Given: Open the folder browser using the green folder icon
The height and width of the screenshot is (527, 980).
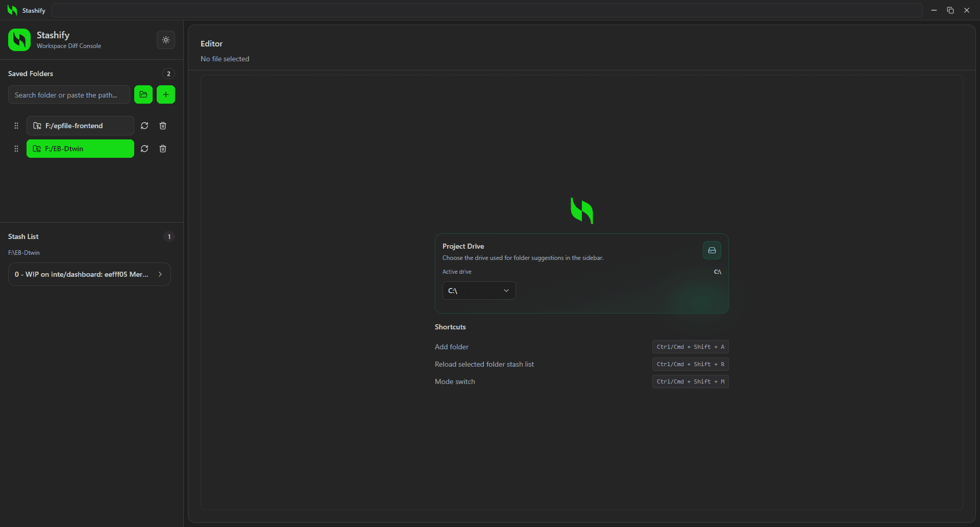Looking at the screenshot, I should point(143,94).
